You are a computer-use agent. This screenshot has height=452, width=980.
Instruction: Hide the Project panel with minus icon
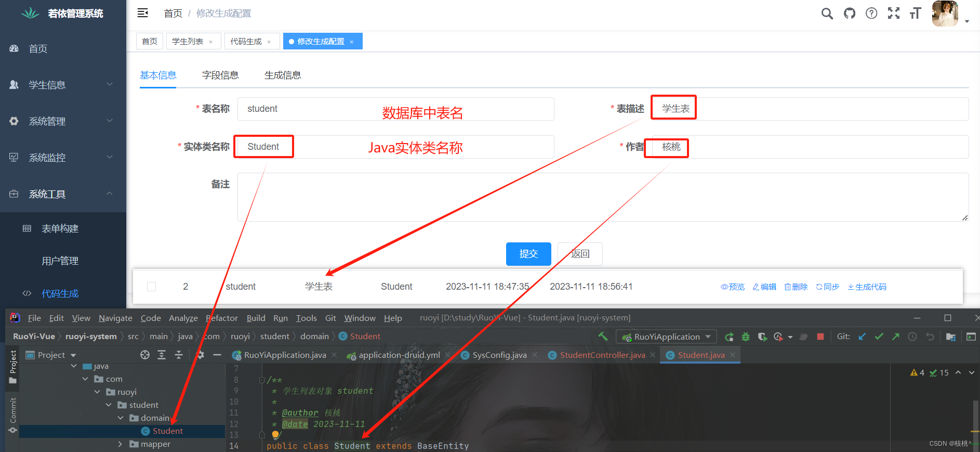coord(217,355)
